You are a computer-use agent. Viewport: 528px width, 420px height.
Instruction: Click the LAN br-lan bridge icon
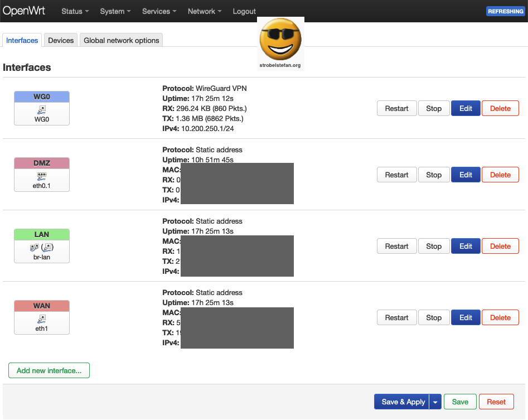pyautogui.click(x=42, y=248)
